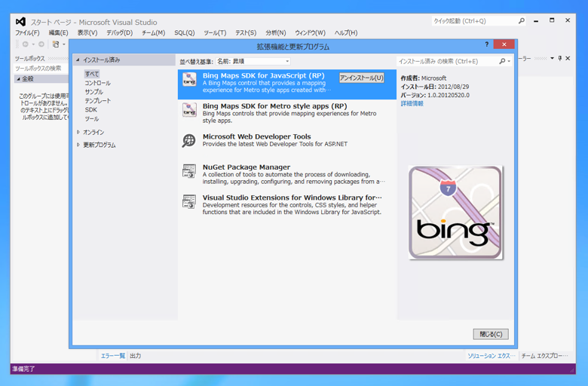Click the Bing Maps SDK for Metro icon
This screenshot has width=588, height=386.
coord(189,110)
